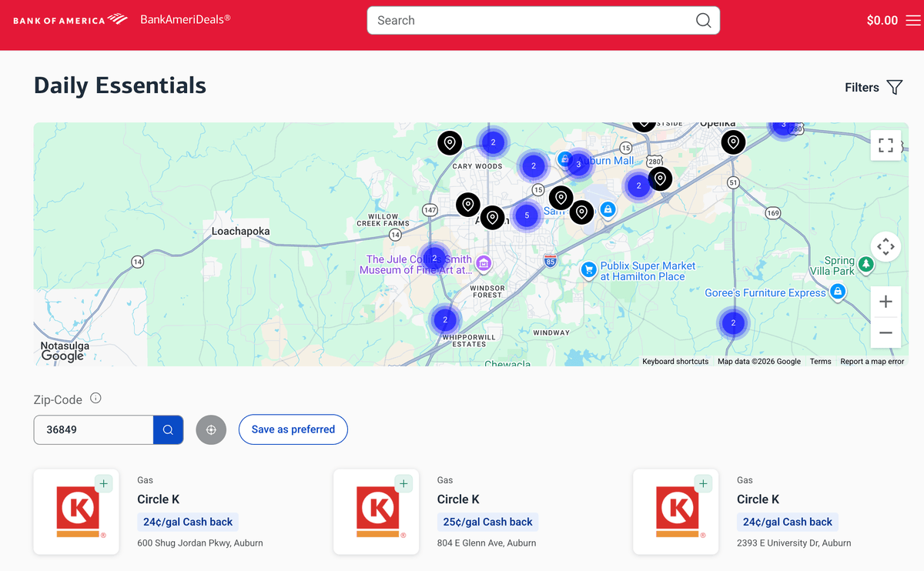Viewport: 924px width, 571px height.
Task: Open map camera controls
Action: [x=885, y=247]
